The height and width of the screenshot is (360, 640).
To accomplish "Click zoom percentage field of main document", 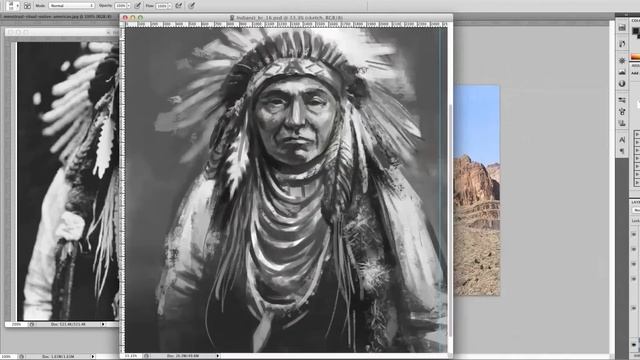I will click(x=131, y=356).
